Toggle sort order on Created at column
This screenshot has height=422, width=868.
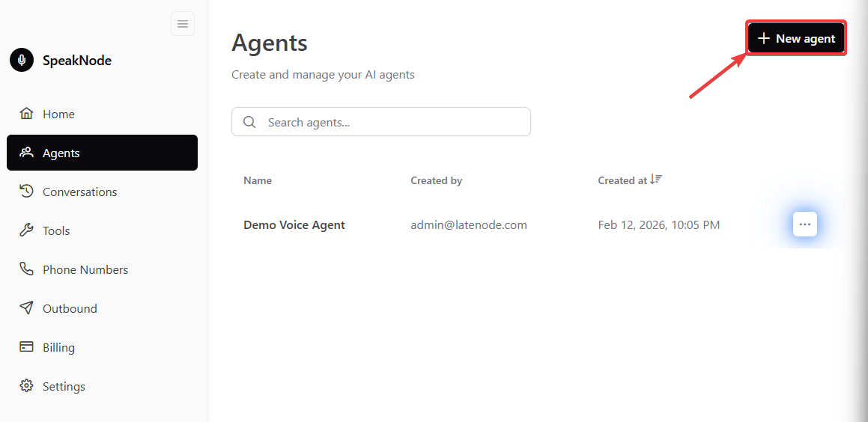coord(656,180)
